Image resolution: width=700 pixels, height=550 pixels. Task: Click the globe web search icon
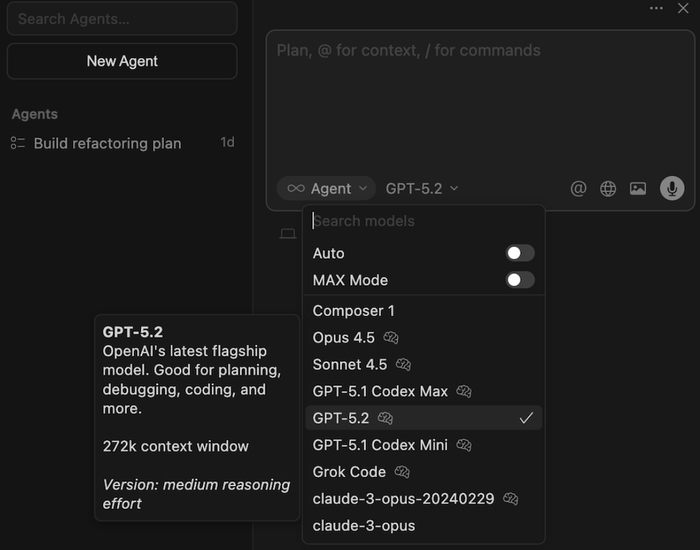click(x=608, y=188)
